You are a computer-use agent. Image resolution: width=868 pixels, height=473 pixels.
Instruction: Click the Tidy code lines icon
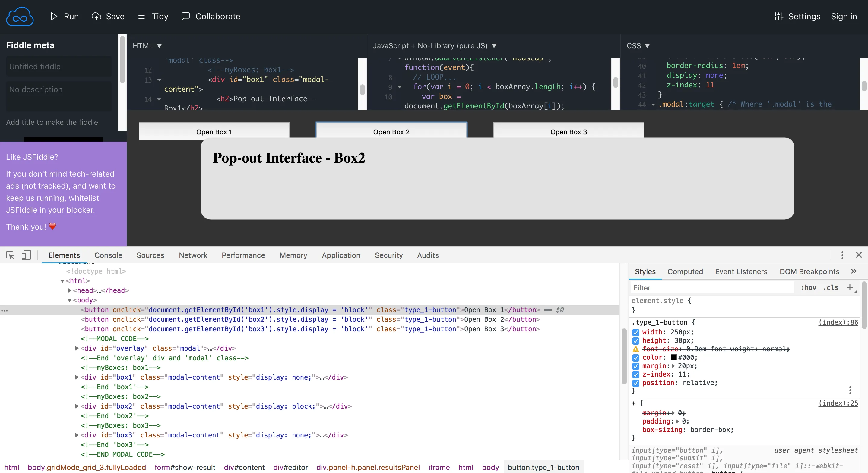coord(142,16)
